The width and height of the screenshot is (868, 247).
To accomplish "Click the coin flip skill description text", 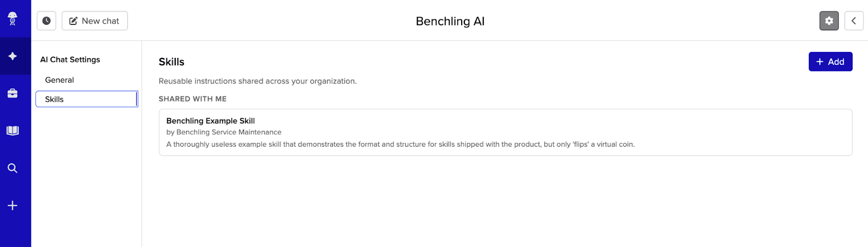I will 400,145.
